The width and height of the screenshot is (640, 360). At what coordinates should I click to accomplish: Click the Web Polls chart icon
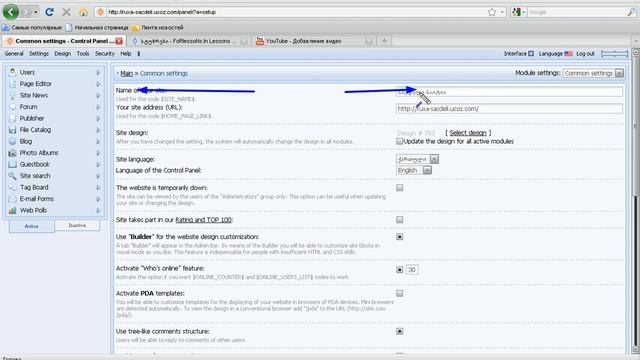click(13, 210)
